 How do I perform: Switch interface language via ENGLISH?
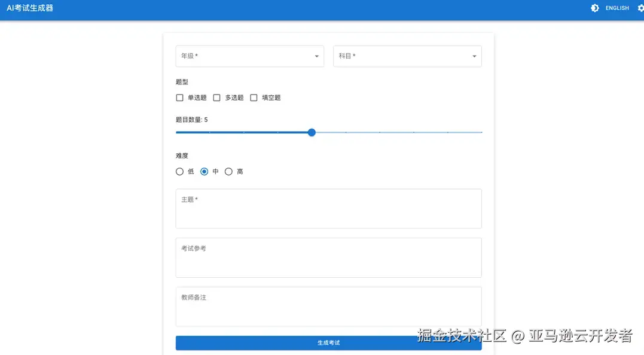click(x=617, y=8)
